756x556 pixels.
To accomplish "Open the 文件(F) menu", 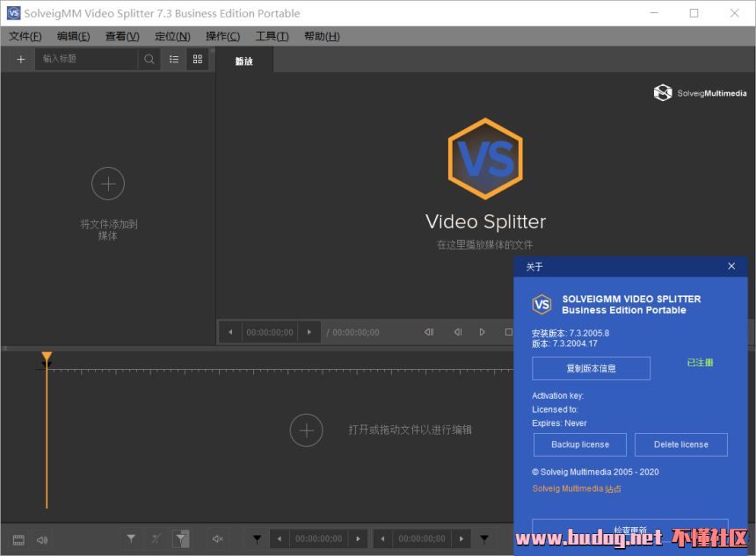I will [x=25, y=36].
